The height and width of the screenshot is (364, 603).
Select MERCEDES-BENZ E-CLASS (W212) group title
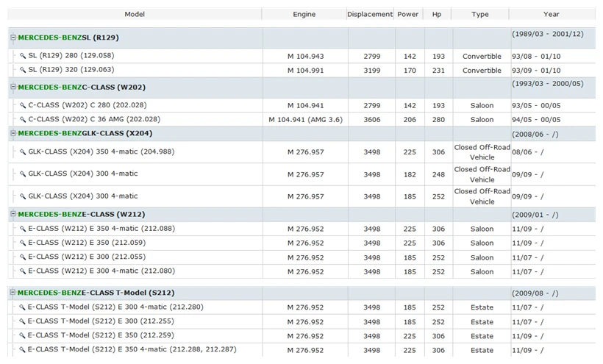(x=82, y=214)
